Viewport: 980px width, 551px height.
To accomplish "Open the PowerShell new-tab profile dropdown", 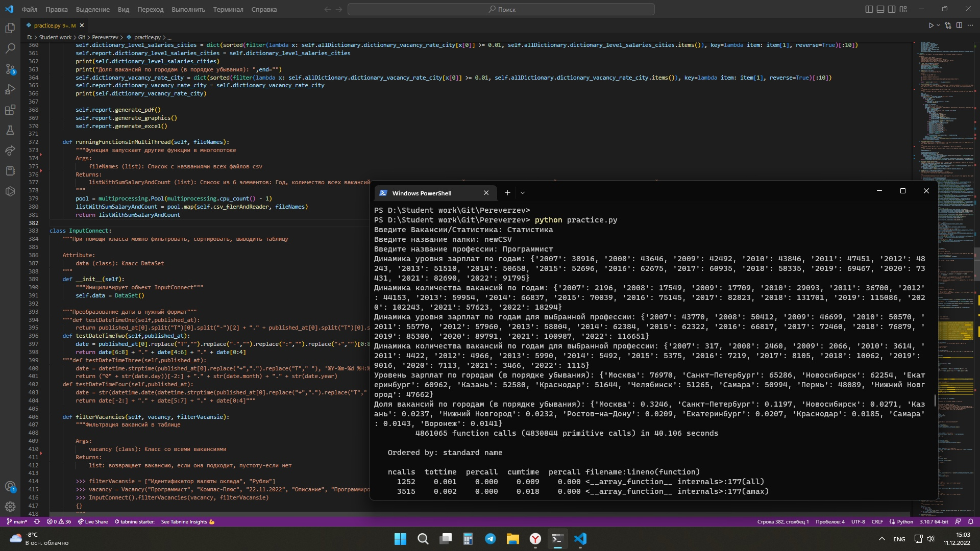I will point(523,193).
